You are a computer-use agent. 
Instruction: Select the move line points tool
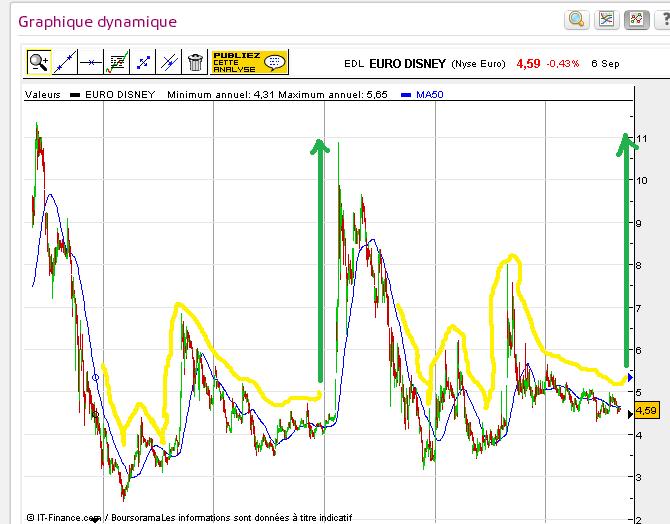143,62
